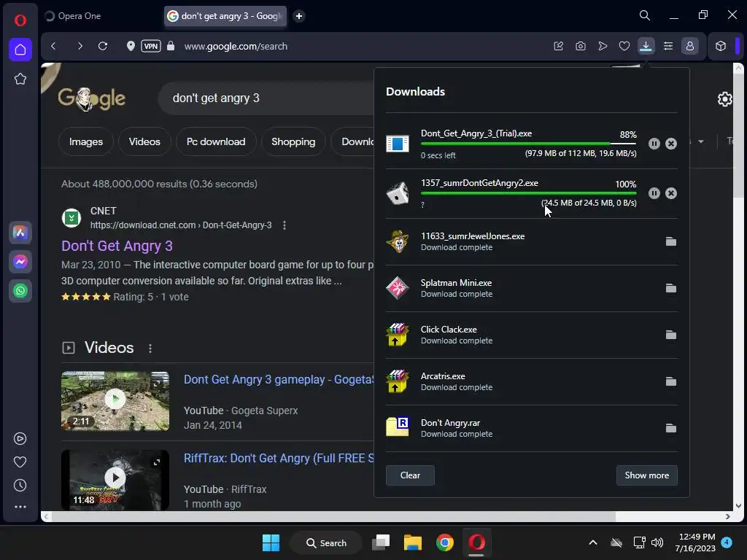Select the don't get angry 3 Google tab

click(x=225, y=16)
